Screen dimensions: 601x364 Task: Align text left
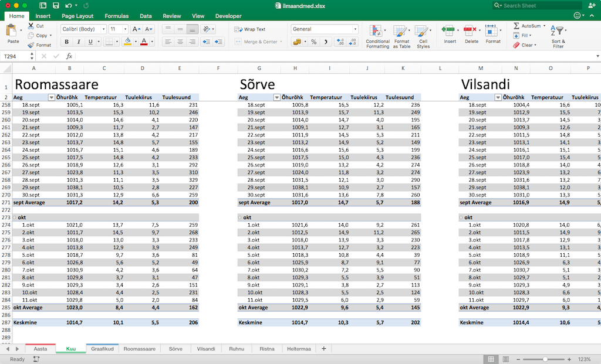168,42
